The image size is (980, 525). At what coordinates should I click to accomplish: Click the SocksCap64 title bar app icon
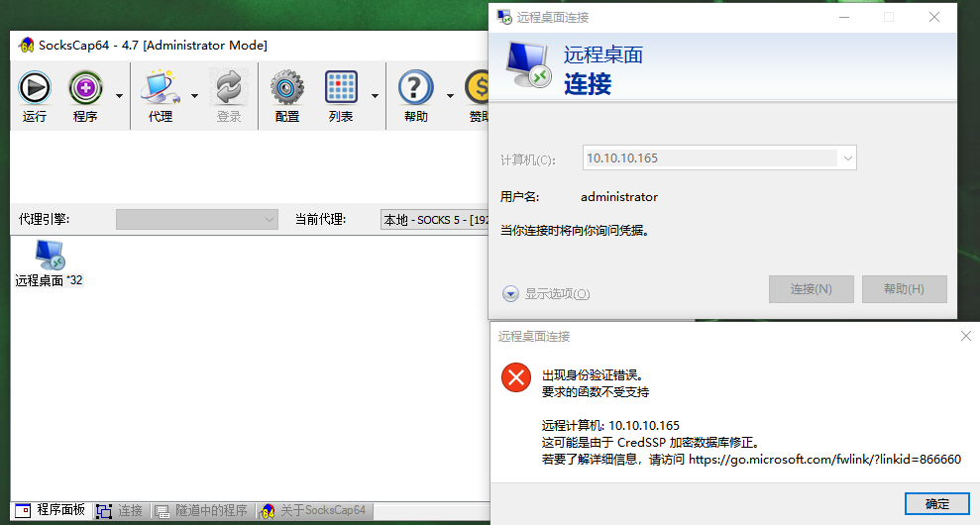pos(27,46)
